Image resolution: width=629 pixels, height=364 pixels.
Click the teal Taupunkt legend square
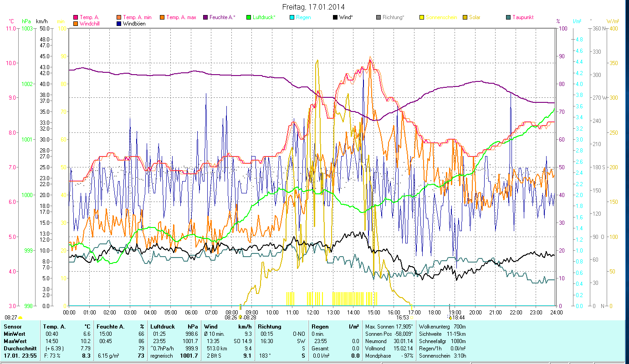[x=508, y=18]
